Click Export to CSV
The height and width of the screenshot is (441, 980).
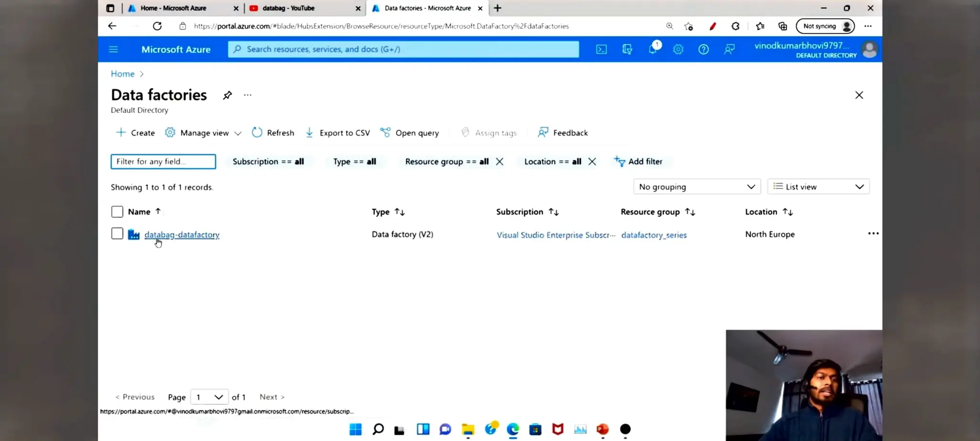click(x=338, y=133)
